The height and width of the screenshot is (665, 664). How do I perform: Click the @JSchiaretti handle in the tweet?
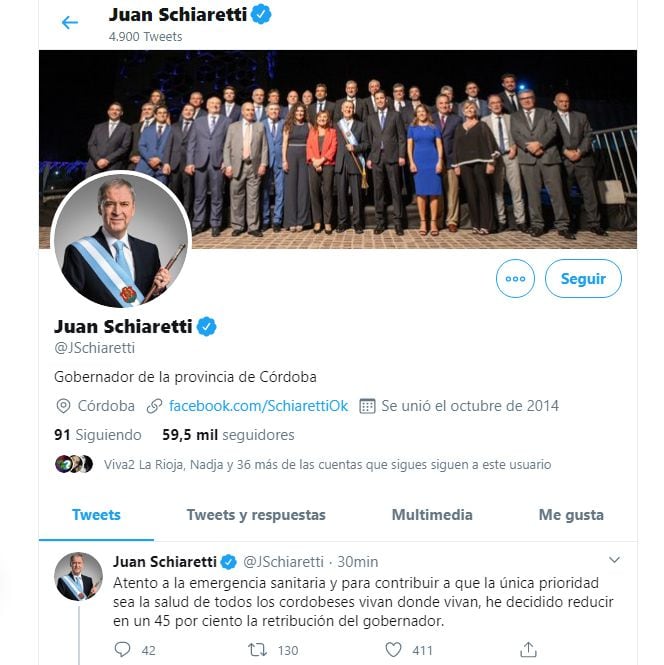tap(284, 562)
